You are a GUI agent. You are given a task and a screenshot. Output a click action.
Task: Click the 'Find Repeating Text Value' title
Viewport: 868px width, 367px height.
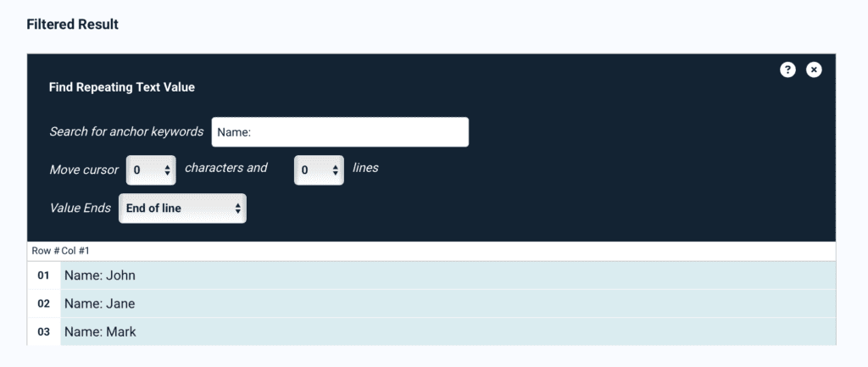coord(122,87)
